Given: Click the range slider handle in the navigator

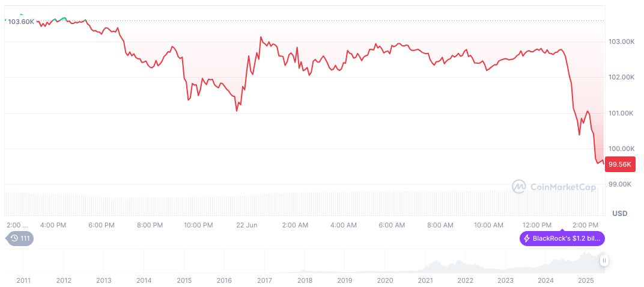Looking at the screenshot, I should click(604, 261).
